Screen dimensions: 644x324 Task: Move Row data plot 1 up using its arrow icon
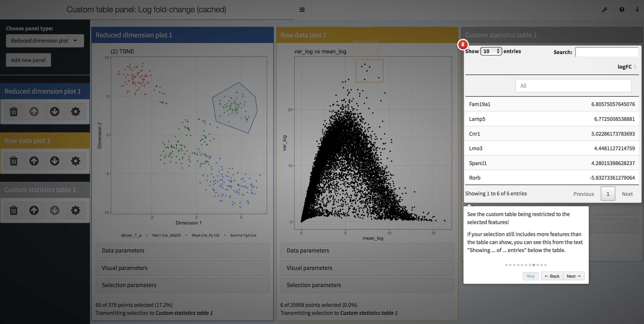pyautogui.click(x=34, y=161)
